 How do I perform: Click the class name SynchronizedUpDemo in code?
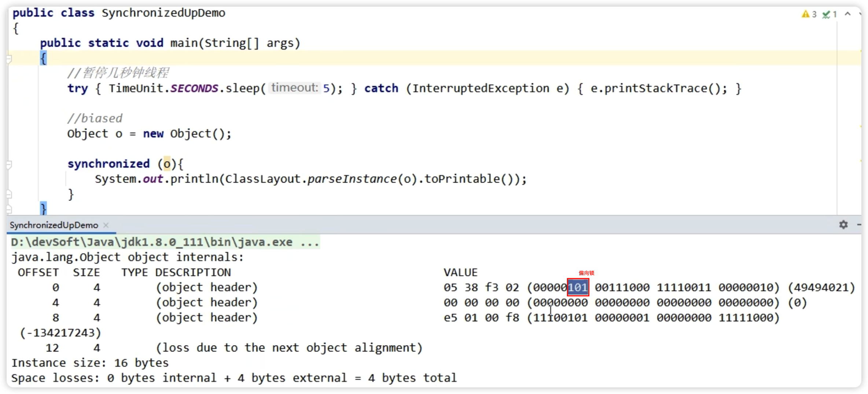click(163, 13)
